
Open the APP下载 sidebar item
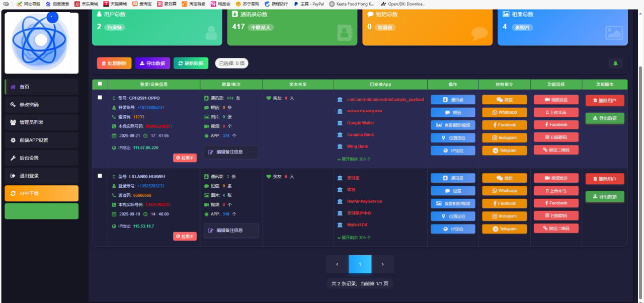pos(41,193)
